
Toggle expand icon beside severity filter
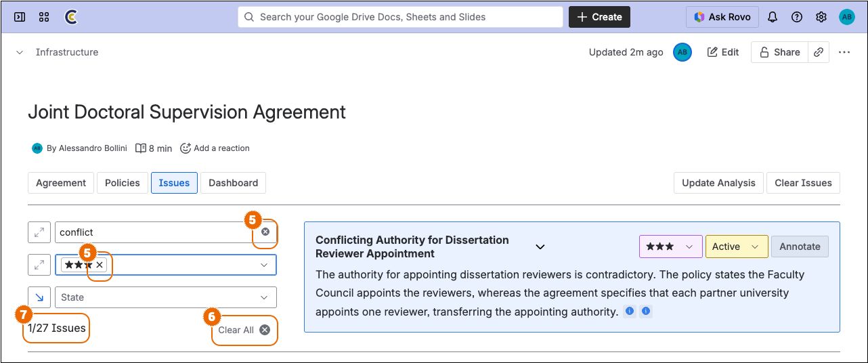39,265
